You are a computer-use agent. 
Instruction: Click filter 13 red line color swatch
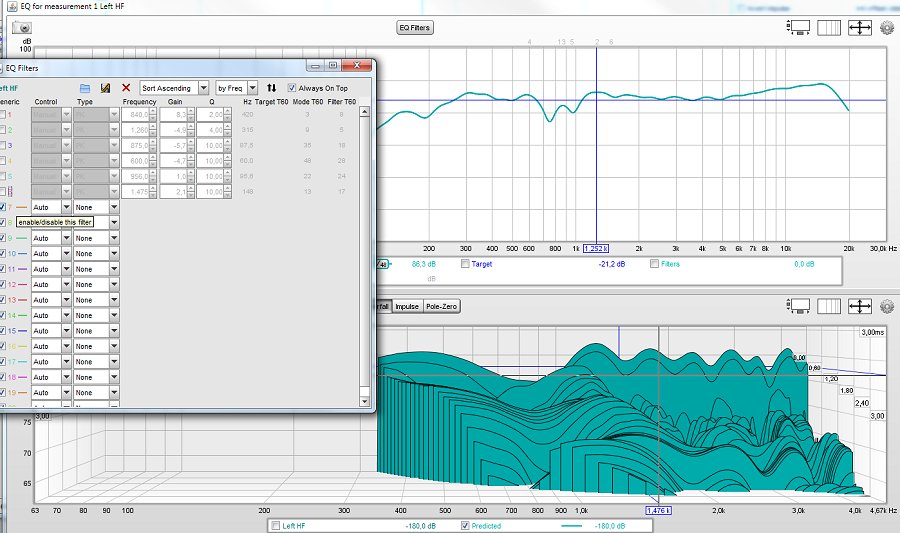coord(22,300)
